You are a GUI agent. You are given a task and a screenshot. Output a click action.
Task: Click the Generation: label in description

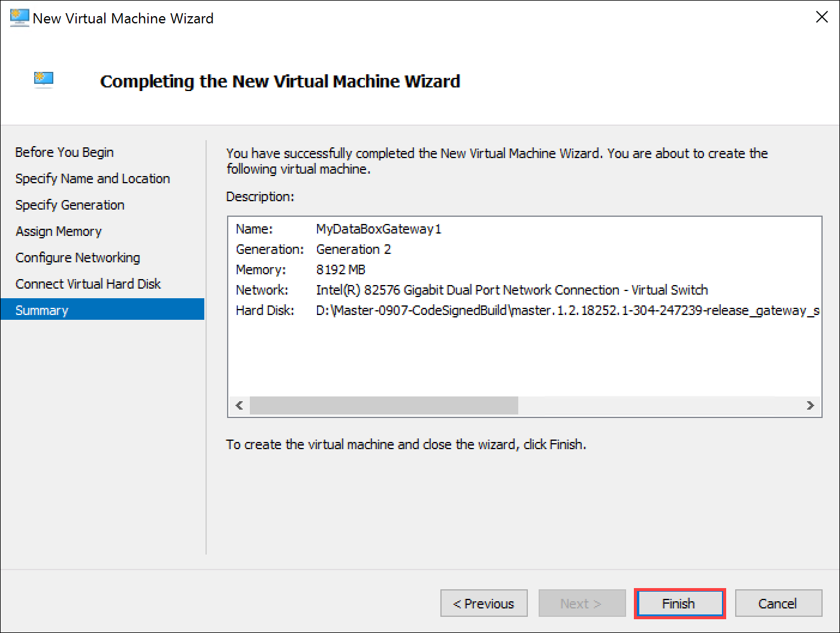coord(270,249)
